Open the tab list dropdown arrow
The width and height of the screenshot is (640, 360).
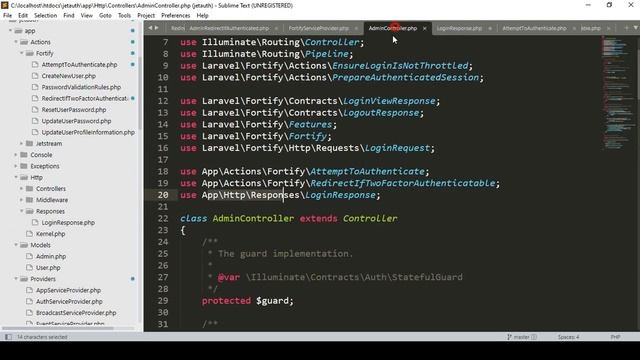click(x=636, y=28)
